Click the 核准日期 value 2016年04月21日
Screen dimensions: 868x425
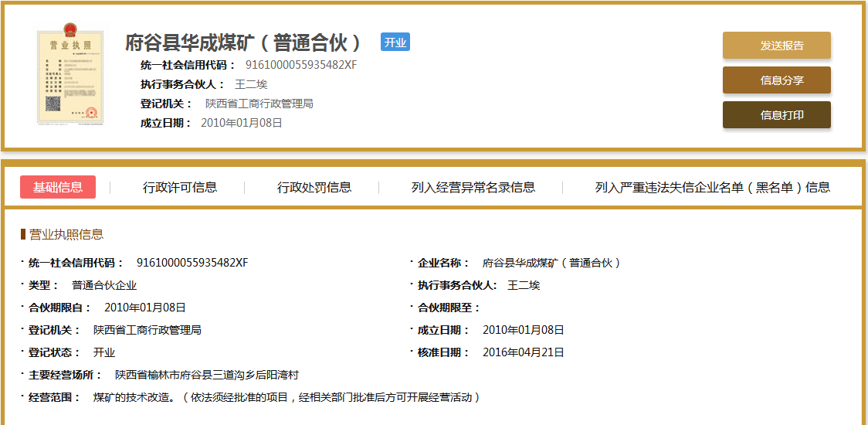tap(524, 352)
